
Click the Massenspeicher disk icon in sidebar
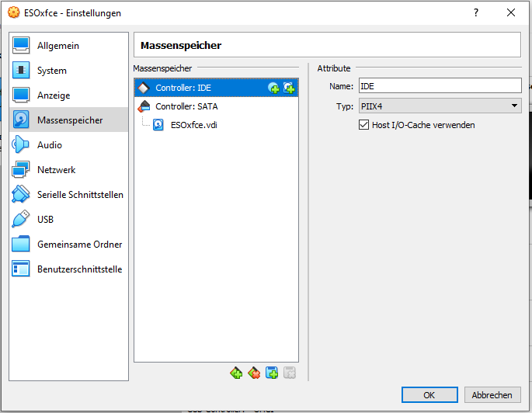[21, 120]
